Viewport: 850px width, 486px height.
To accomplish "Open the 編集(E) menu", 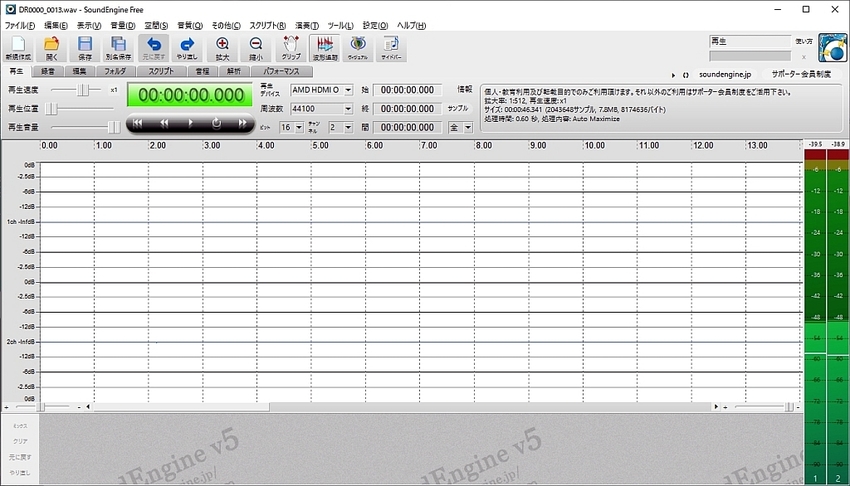I will [56, 25].
